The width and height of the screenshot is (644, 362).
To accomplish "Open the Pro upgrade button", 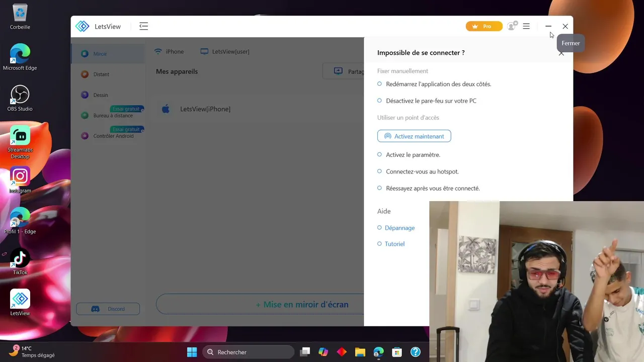I will tap(484, 26).
